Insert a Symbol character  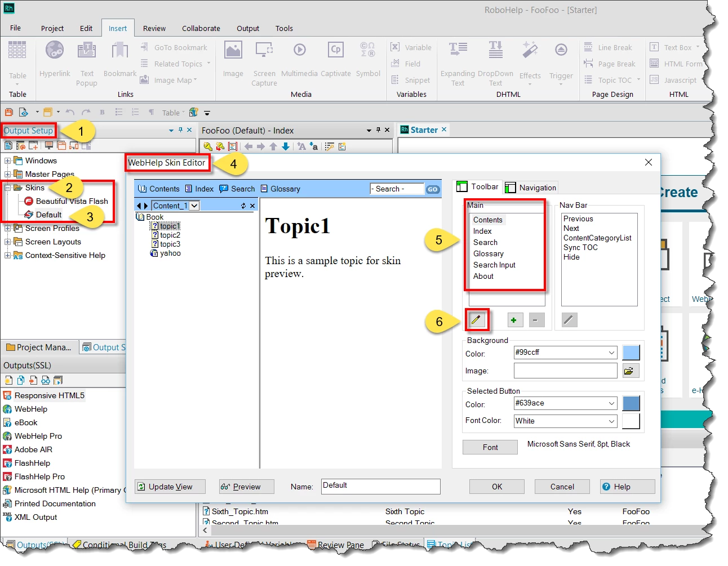(x=368, y=59)
